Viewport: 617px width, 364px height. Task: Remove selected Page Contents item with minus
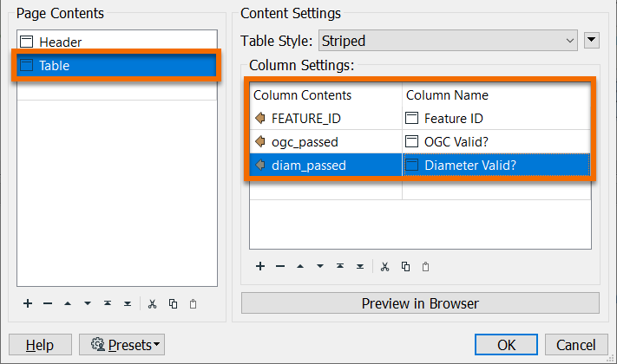click(x=48, y=303)
